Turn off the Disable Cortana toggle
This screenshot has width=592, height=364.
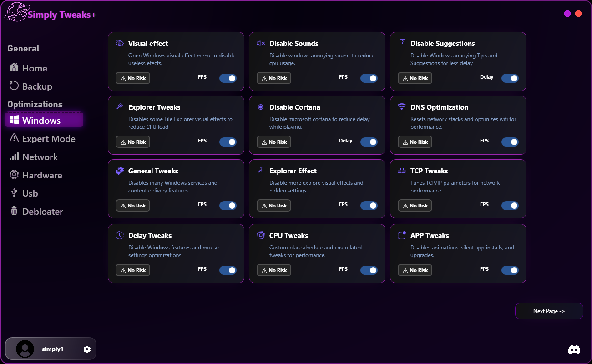point(369,142)
